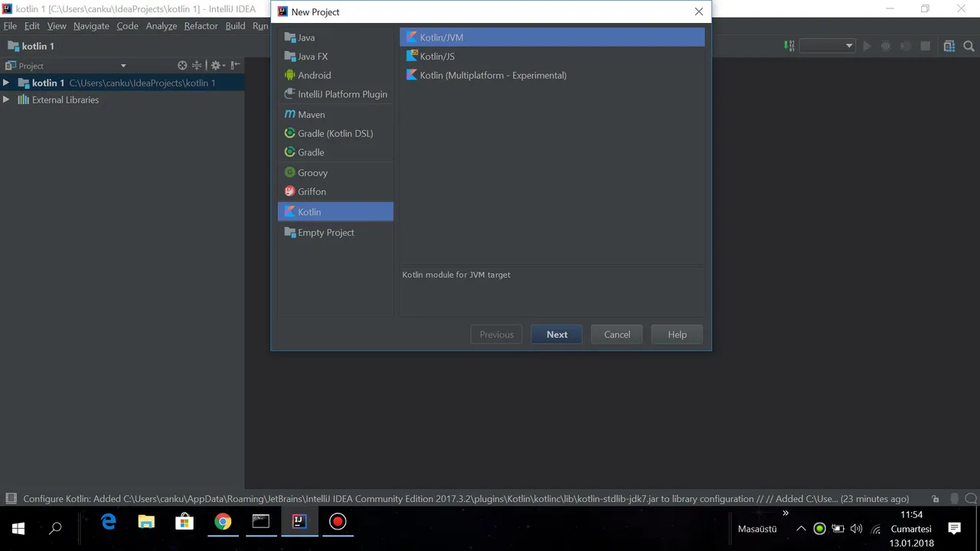This screenshot has height=551, width=980.
Task: Click the read-only lock status icon
Action: tap(935, 499)
